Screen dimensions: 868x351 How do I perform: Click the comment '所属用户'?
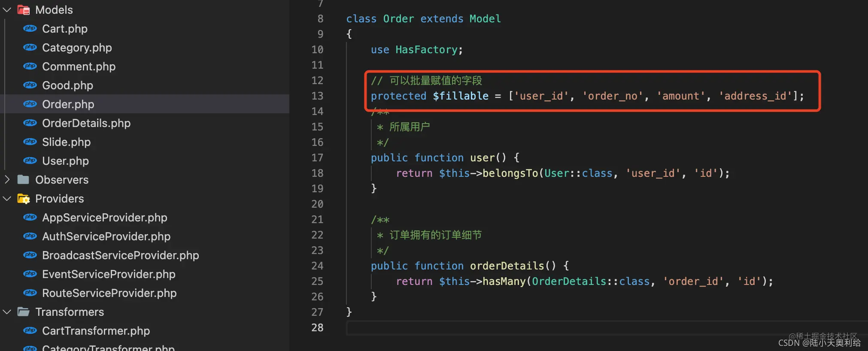click(x=410, y=127)
